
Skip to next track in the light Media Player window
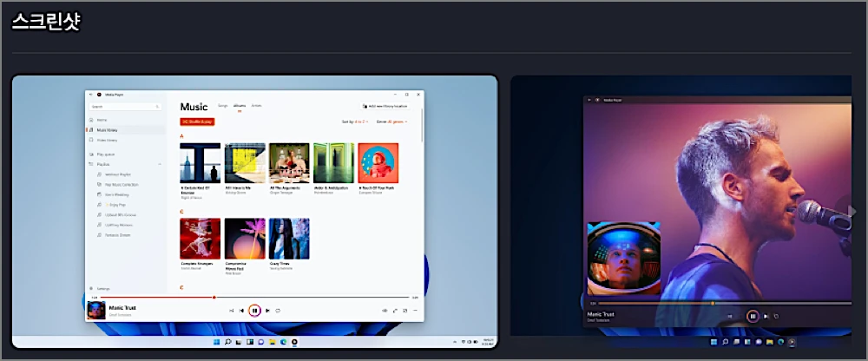(267, 311)
